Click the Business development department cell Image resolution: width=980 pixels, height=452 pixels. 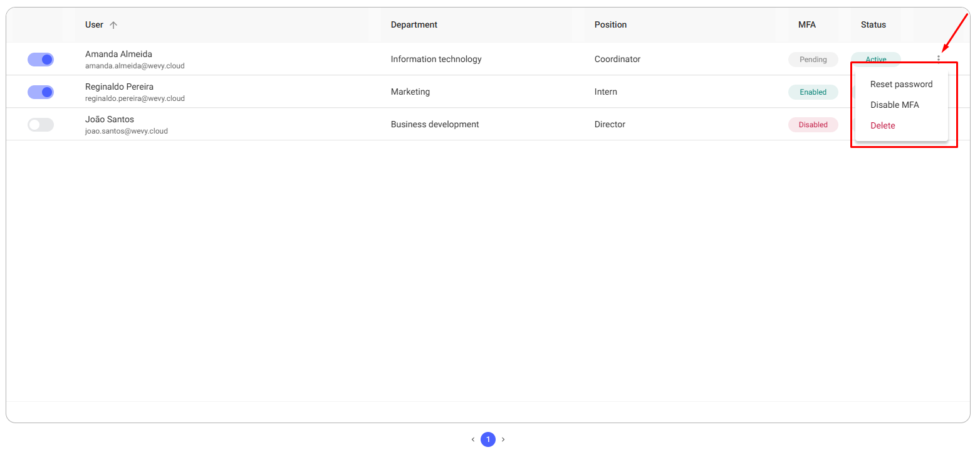click(x=435, y=124)
